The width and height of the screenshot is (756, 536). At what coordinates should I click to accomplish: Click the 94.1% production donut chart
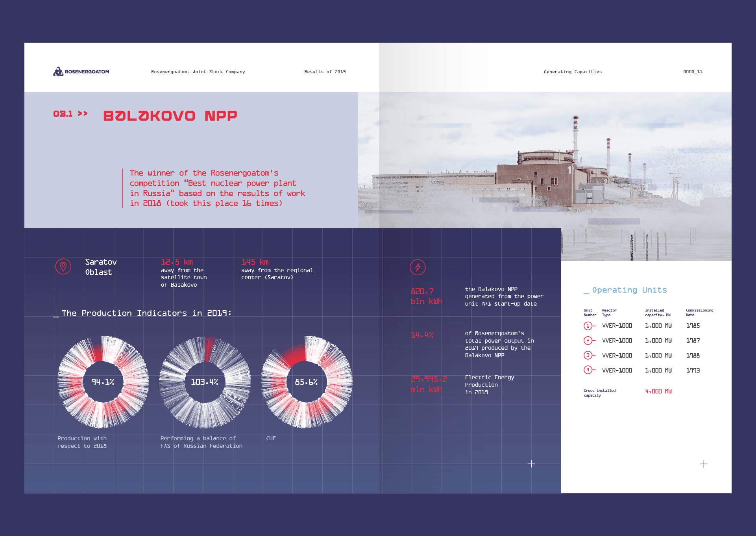pos(103,382)
